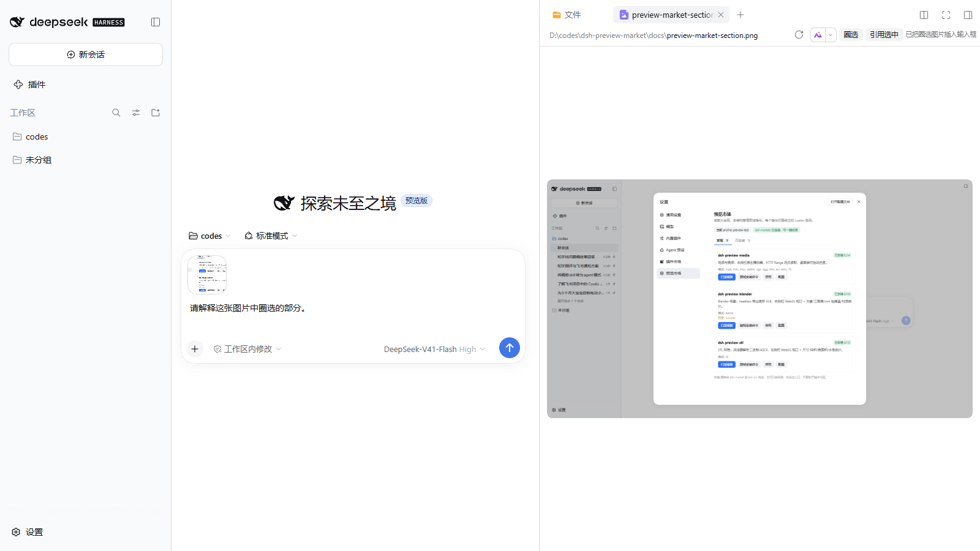Add a new workspace folder icon
This screenshot has height=551, width=980.
click(x=156, y=113)
